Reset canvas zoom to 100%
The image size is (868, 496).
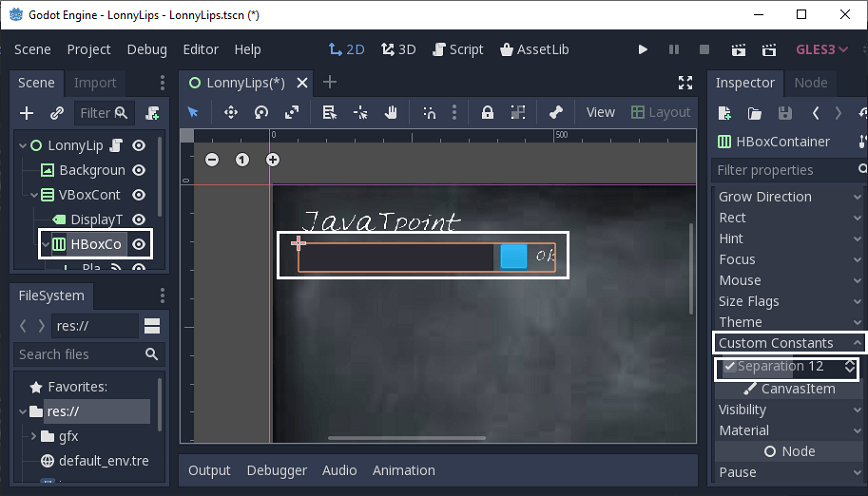click(x=242, y=160)
